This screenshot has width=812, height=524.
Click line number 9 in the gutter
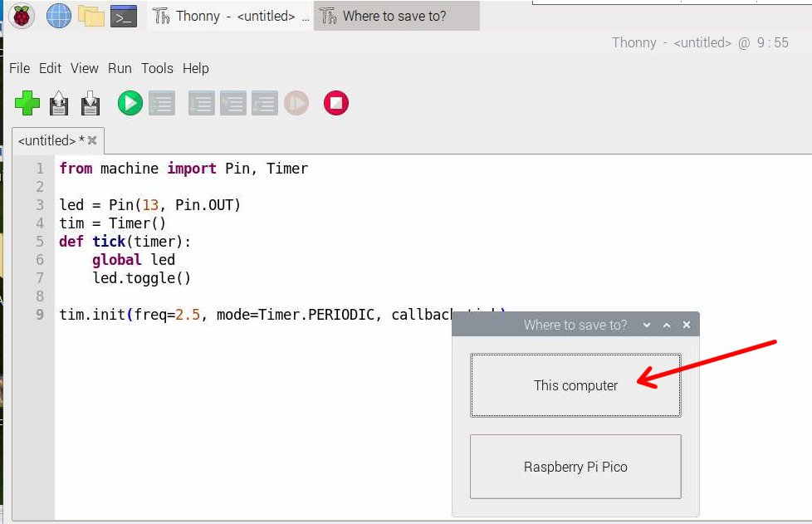point(40,314)
